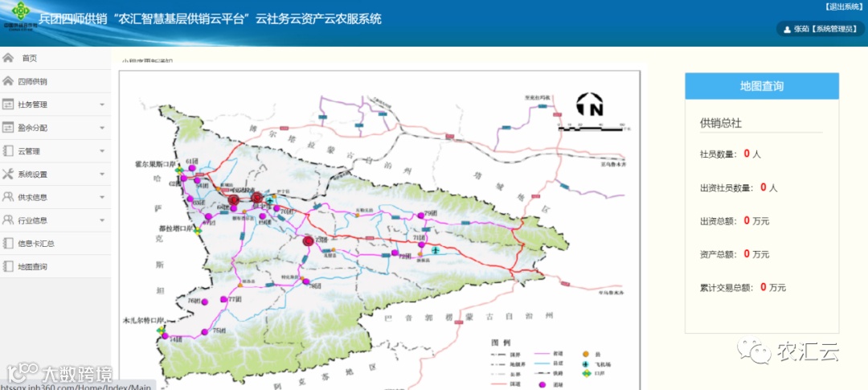Click the 76团 regiment dot on map
Screen dimensions: 868x390
204,302
